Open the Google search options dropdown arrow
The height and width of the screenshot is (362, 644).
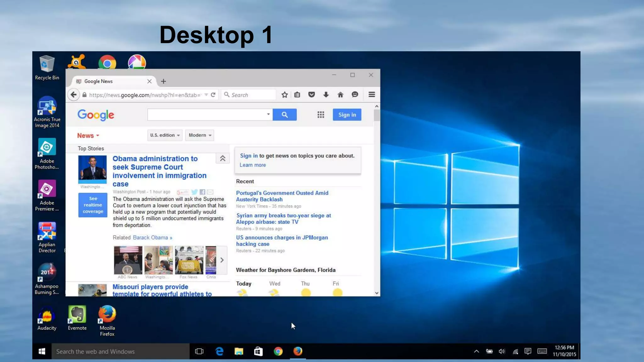tap(268, 114)
